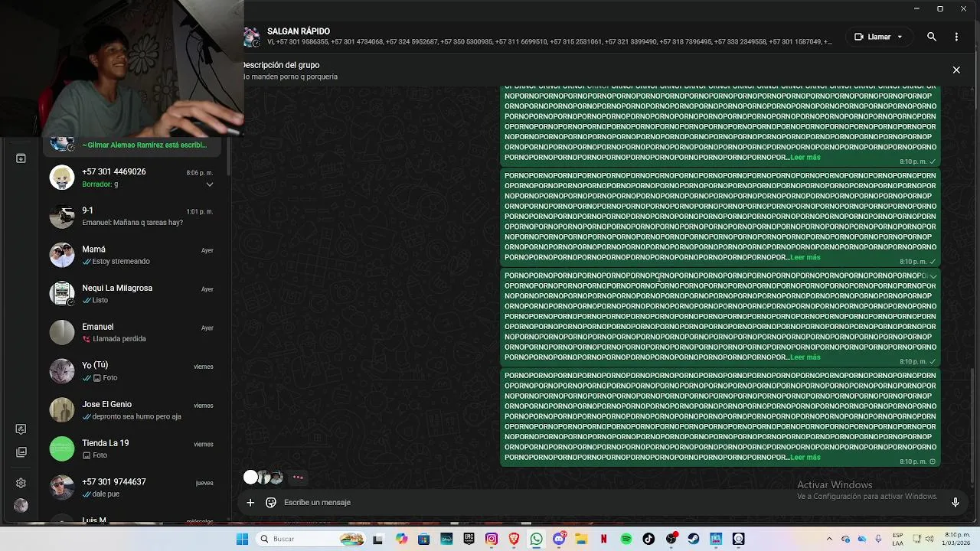Open Steam from the taskbar
This screenshot has width=980, height=551.
(694, 539)
